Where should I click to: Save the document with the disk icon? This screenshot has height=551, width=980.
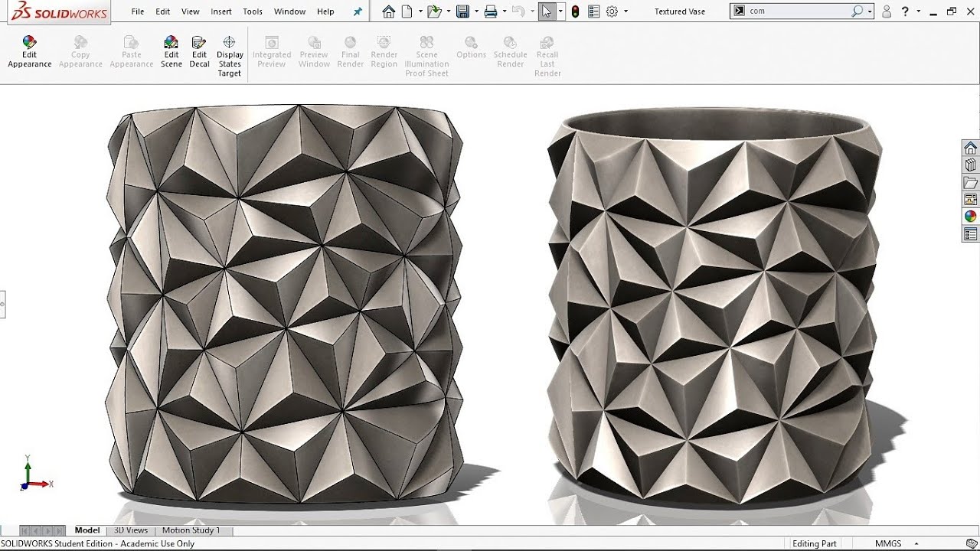pyautogui.click(x=462, y=11)
